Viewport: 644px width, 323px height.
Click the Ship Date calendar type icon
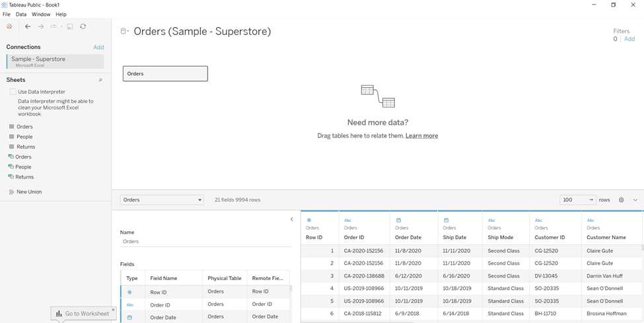pos(446,220)
